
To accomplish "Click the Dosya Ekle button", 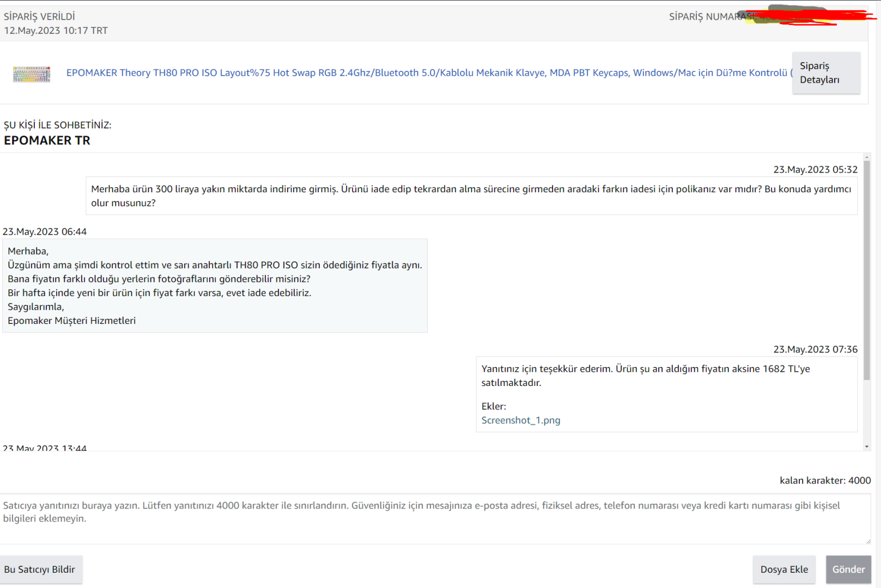I will (784, 569).
